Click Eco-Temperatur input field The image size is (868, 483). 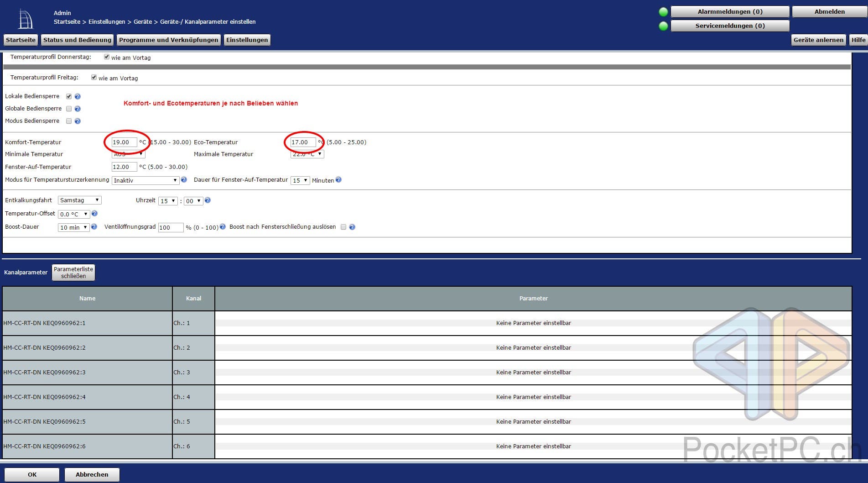303,142
